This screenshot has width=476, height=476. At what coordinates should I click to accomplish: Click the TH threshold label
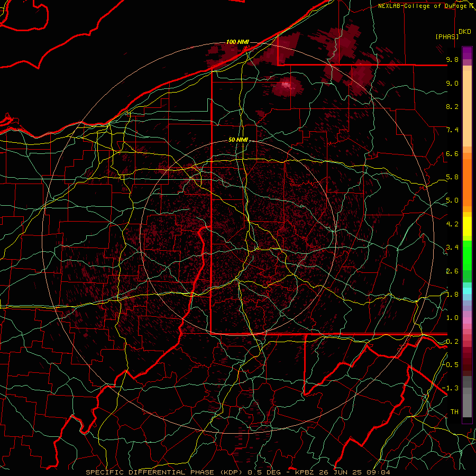coord(454,411)
